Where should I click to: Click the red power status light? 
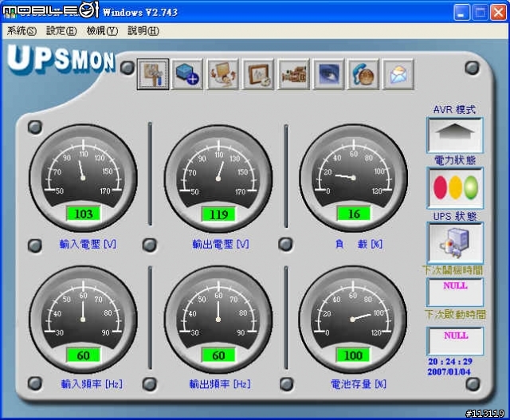(440, 187)
